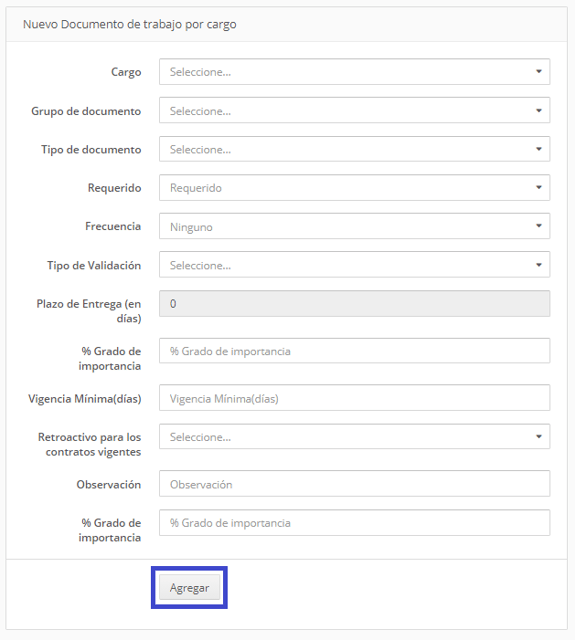Click the Requerido field's arrow icon
This screenshot has width=576, height=640.
tap(539, 187)
